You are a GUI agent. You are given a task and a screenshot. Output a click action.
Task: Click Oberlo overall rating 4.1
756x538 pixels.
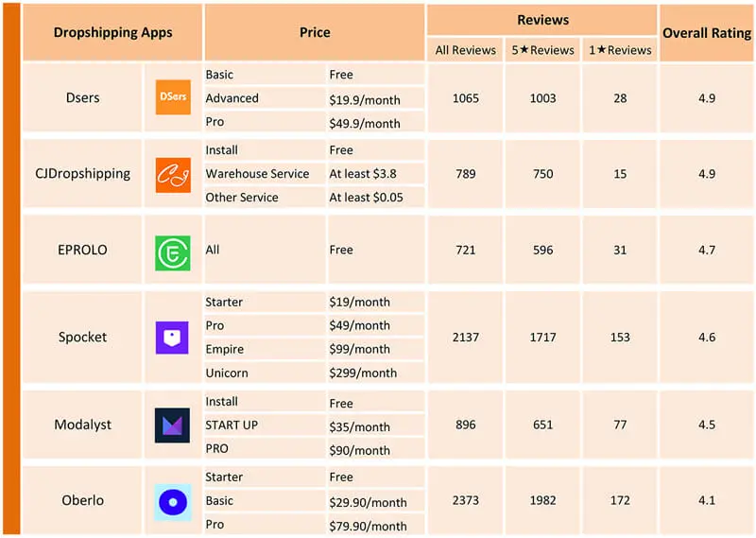(x=707, y=500)
